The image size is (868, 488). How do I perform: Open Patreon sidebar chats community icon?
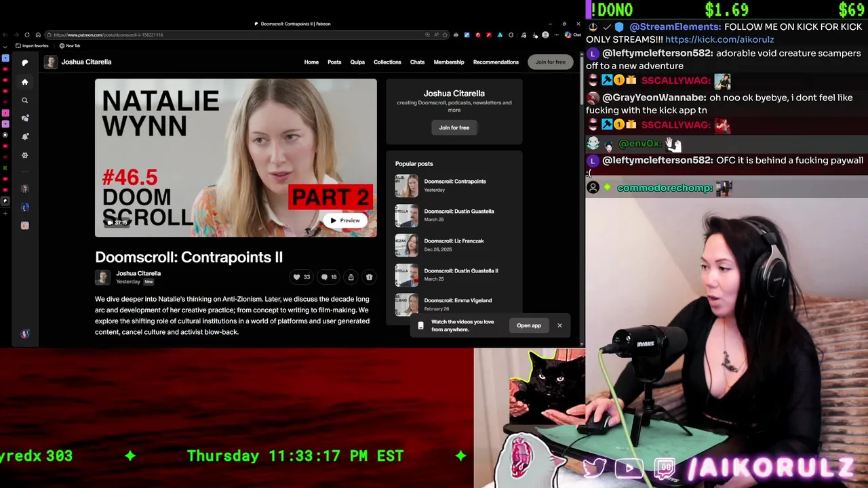point(25,118)
